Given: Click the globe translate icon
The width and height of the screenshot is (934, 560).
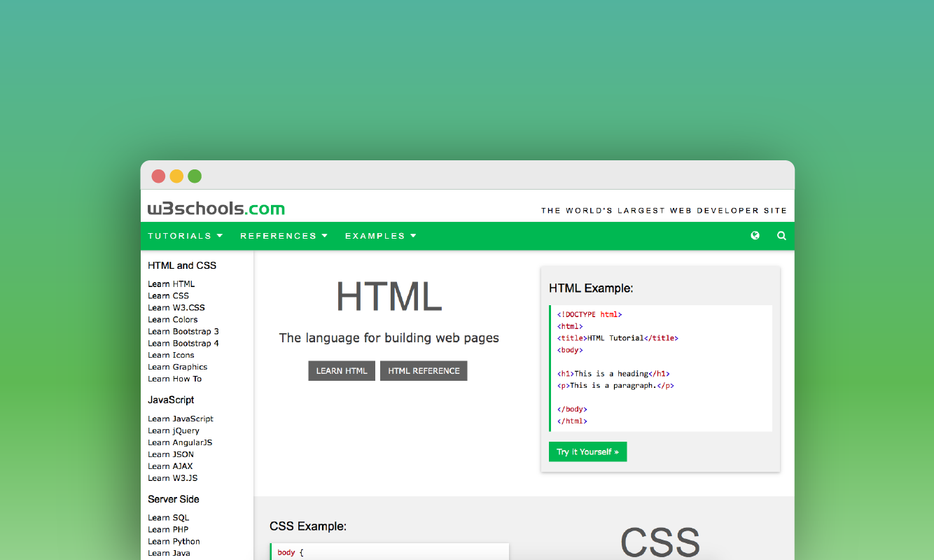Looking at the screenshot, I should [x=755, y=236].
